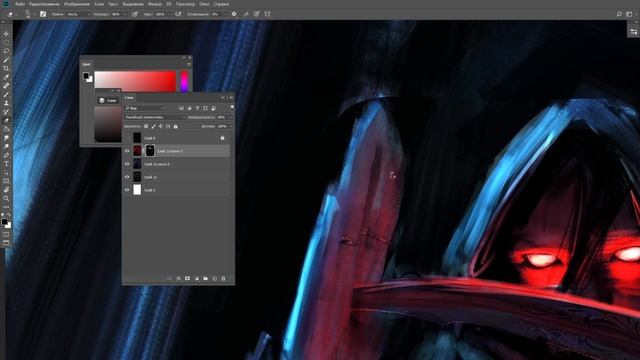
Task: Open the blend mode dropdown in the Layers panel
Action: click(x=155, y=117)
